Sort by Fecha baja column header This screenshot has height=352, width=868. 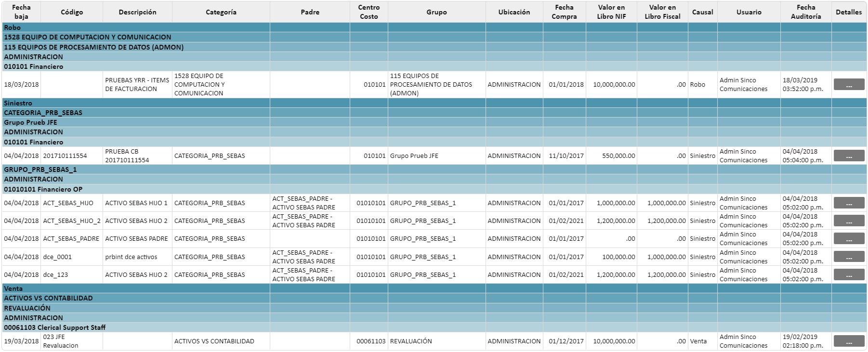pyautogui.click(x=21, y=12)
